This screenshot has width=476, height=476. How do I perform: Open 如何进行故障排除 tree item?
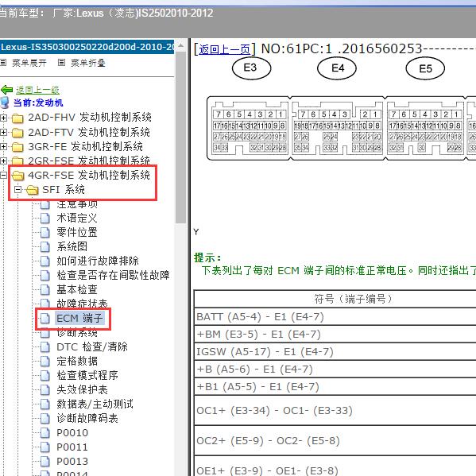[98, 261]
